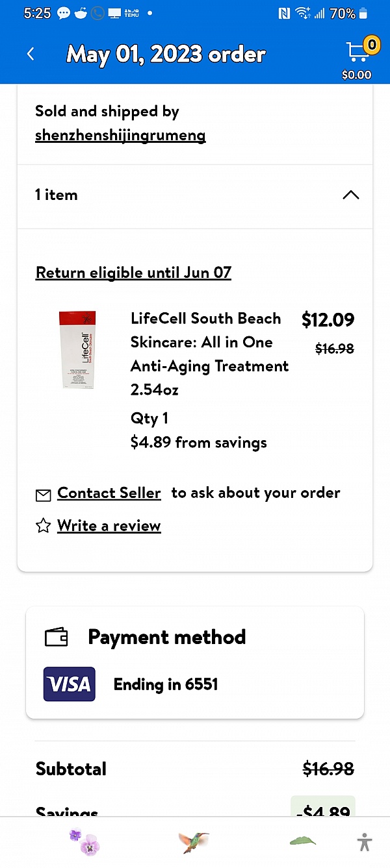Image resolution: width=390 pixels, height=868 pixels.
Task: Tap the purple pansy flower icon
Action: [84, 842]
